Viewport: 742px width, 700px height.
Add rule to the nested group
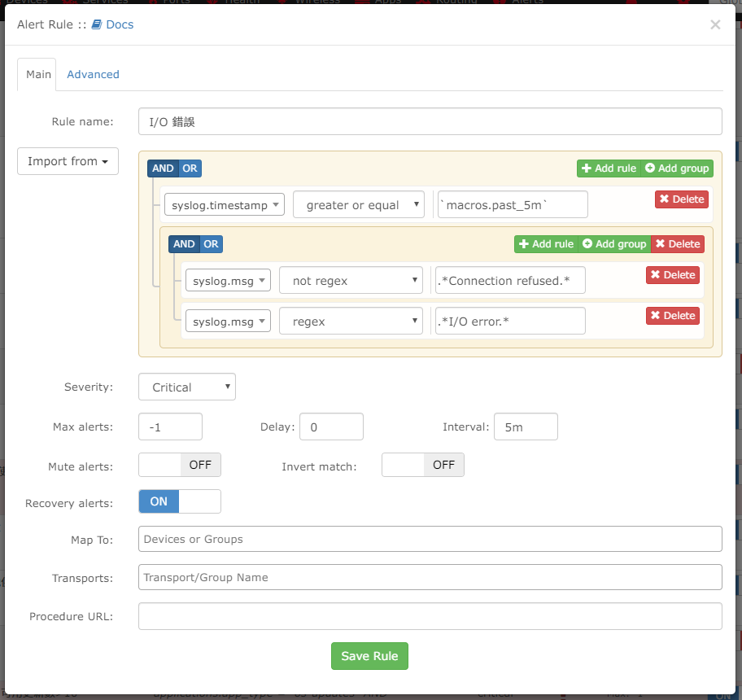click(547, 244)
